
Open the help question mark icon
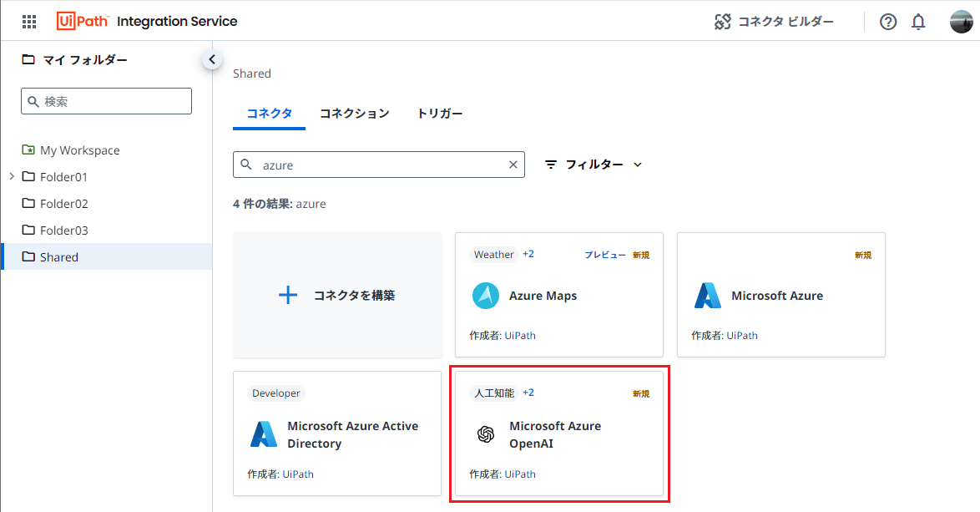888,21
